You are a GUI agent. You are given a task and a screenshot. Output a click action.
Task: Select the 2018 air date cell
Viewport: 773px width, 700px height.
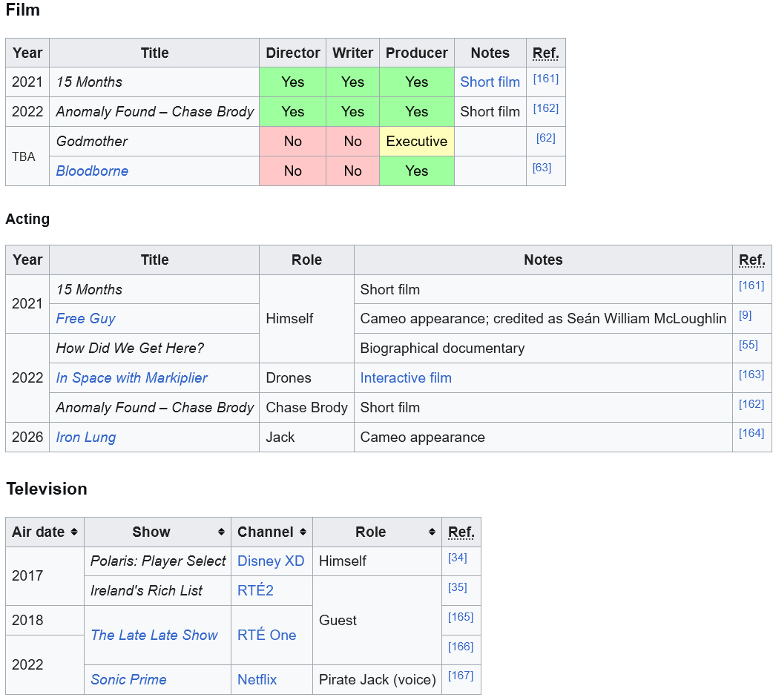click(45, 620)
